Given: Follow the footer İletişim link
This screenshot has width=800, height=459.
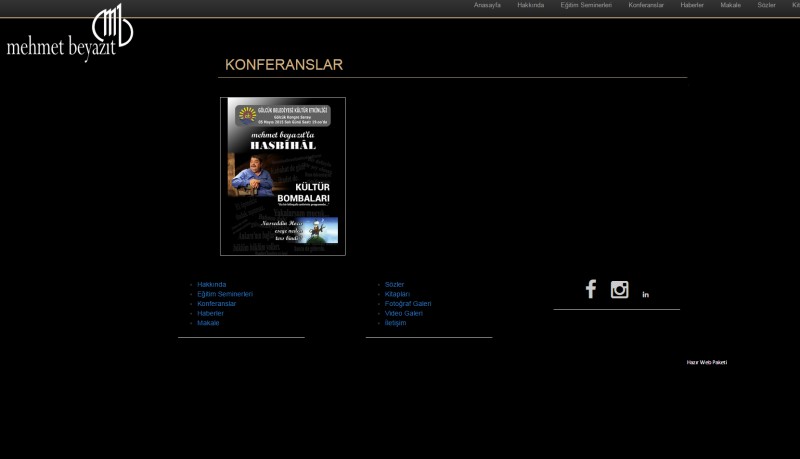Looking at the screenshot, I should [395, 323].
